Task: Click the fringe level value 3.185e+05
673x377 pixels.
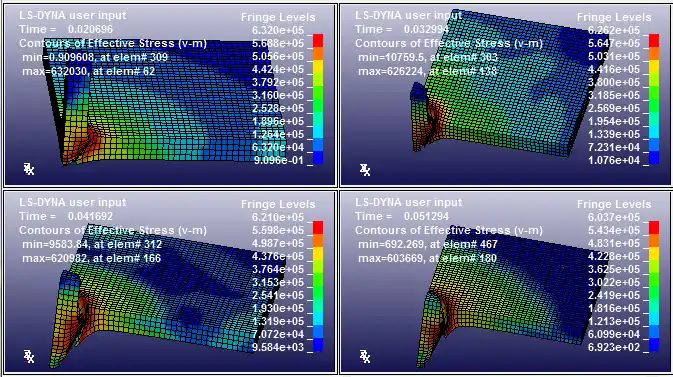Action: point(614,95)
